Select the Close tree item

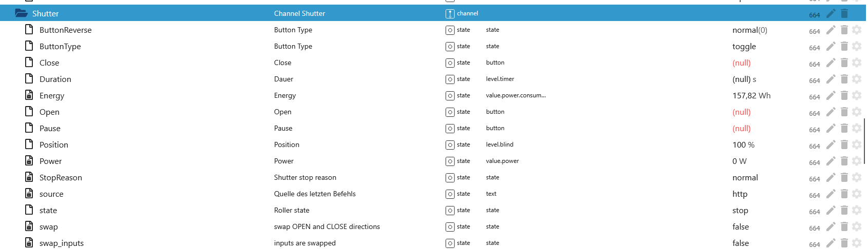pos(49,63)
